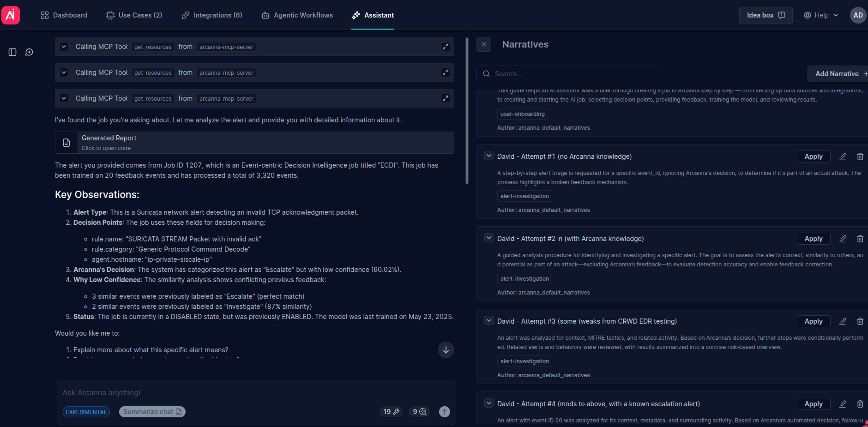Delete the David - Attempt #3 narrative
Screen dimensions: 868x427
860,321
